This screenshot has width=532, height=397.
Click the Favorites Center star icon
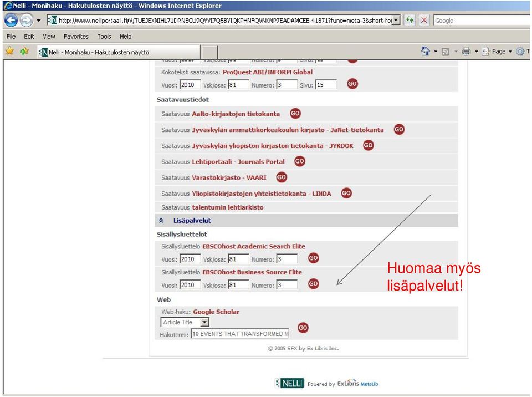pos(10,51)
